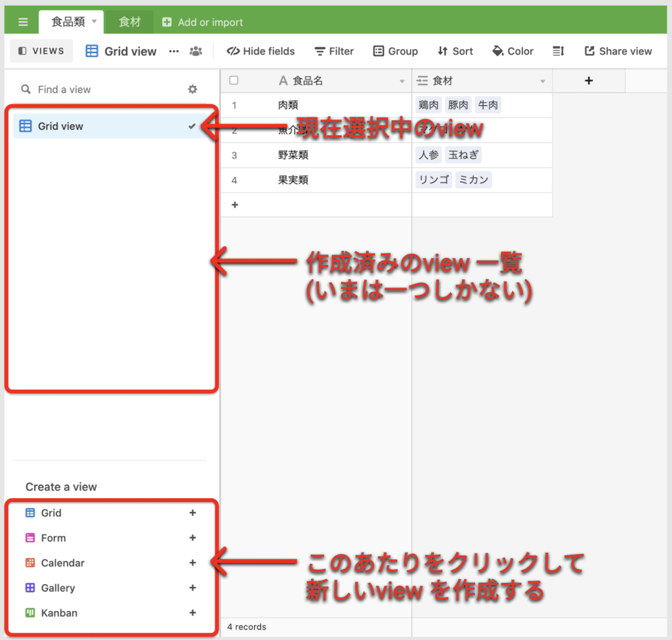
Task: Click the Share view button
Action: pos(618,51)
